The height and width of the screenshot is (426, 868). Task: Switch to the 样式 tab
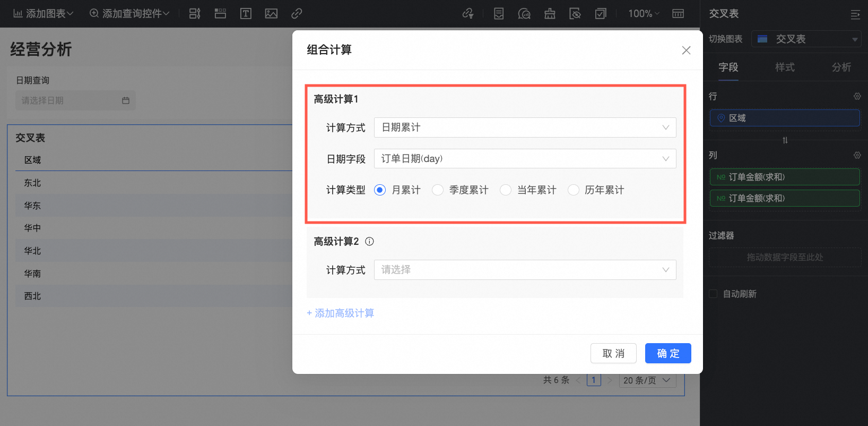(785, 67)
